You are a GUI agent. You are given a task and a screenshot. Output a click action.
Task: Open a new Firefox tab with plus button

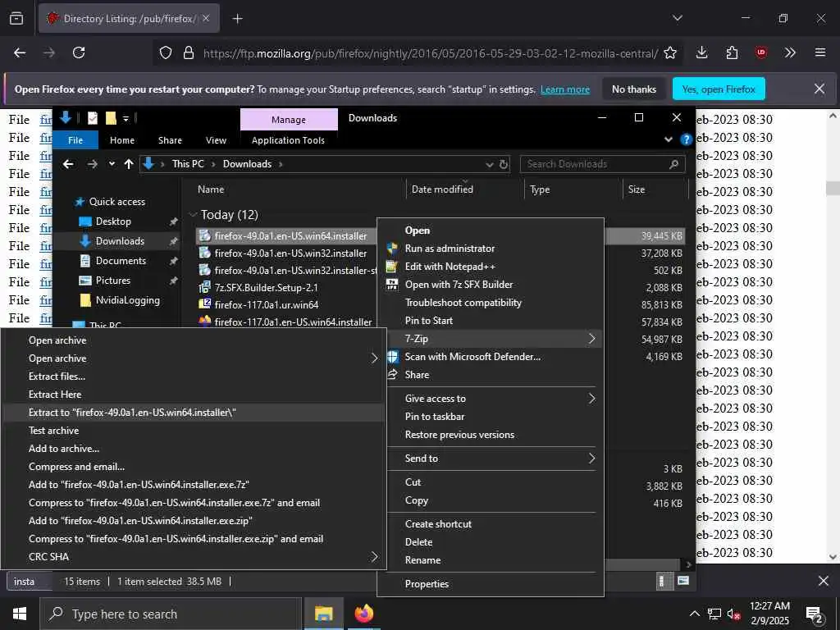(x=237, y=19)
